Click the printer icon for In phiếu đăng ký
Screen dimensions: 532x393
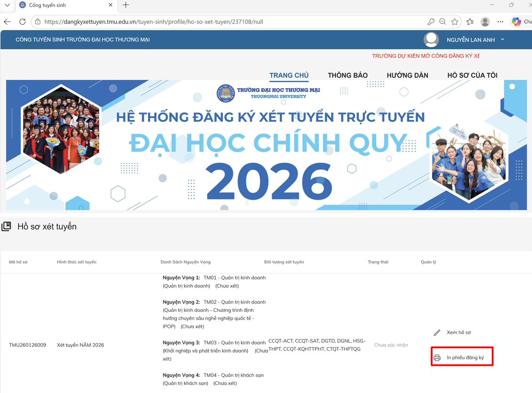[x=437, y=358]
